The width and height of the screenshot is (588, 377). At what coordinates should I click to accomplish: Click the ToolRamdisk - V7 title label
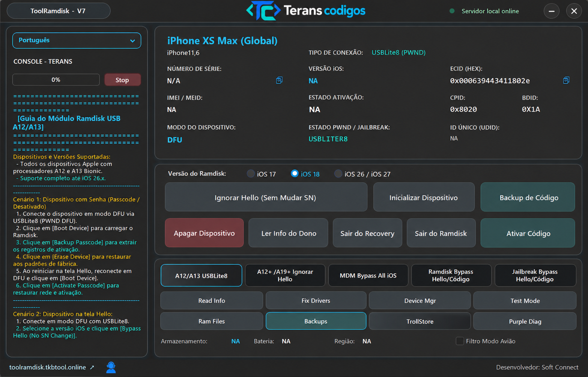[58, 11]
